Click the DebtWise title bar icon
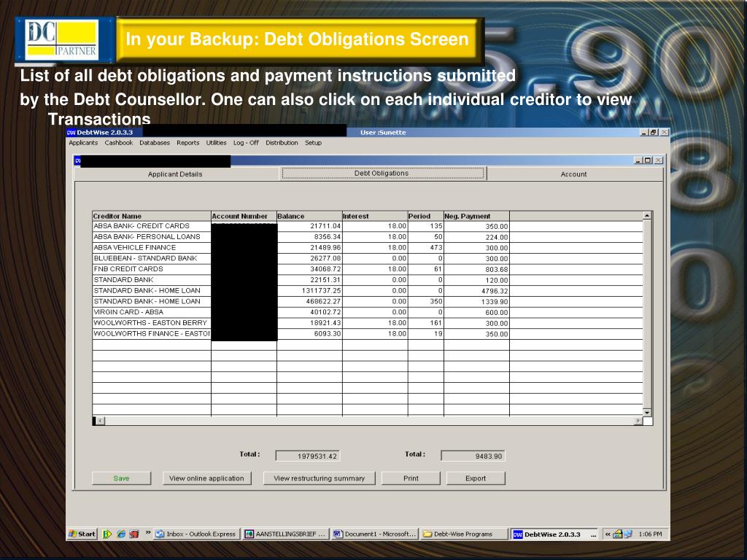The image size is (747, 560). 71,133
